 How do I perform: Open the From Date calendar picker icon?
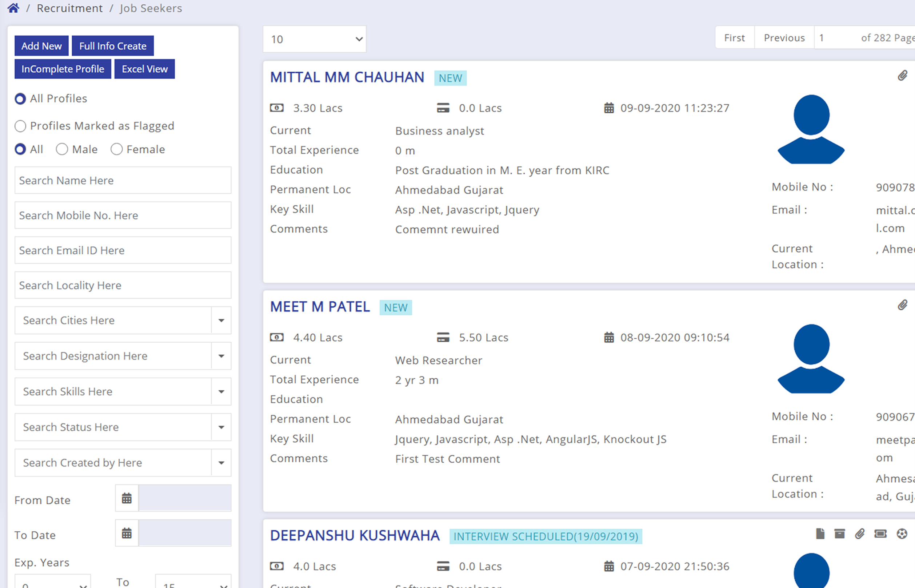click(127, 498)
